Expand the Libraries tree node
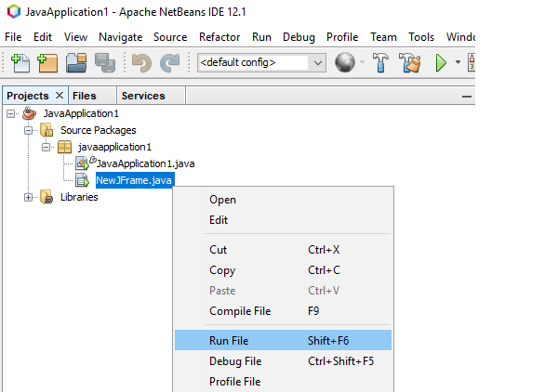 click(x=29, y=197)
